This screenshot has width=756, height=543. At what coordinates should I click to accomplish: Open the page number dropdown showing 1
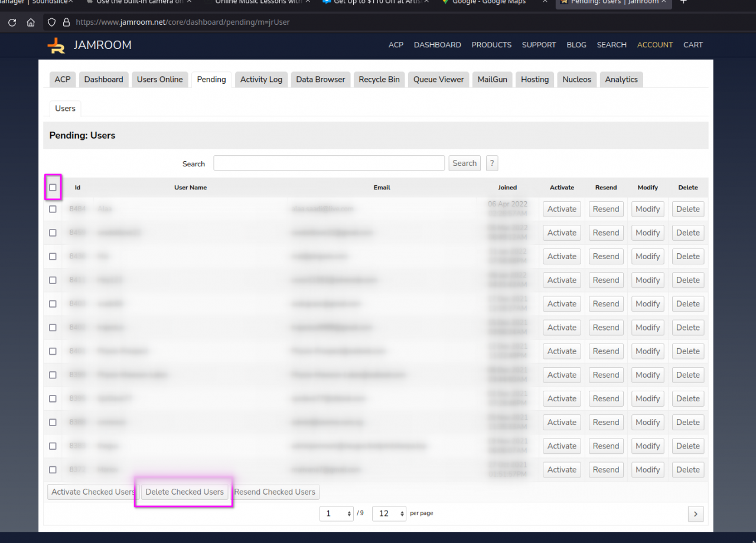pos(337,513)
